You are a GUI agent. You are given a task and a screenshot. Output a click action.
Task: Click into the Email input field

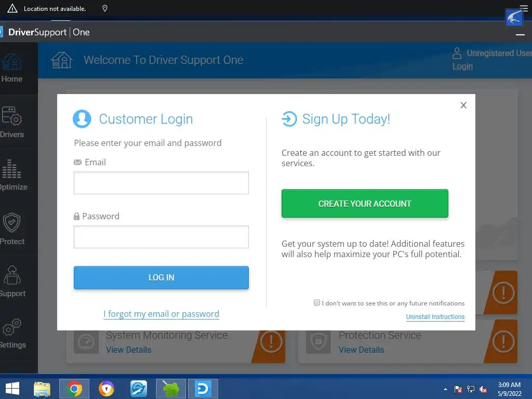(x=161, y=183)
